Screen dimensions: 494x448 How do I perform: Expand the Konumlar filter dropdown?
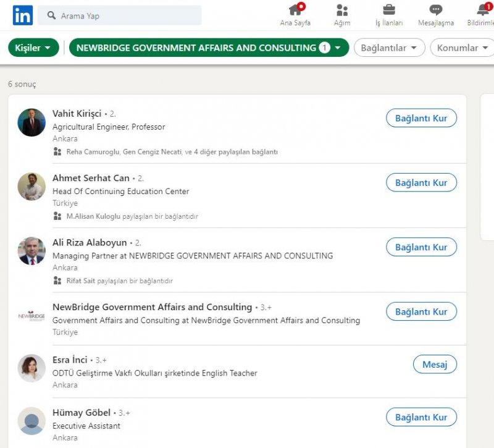[x=462, y=48]
